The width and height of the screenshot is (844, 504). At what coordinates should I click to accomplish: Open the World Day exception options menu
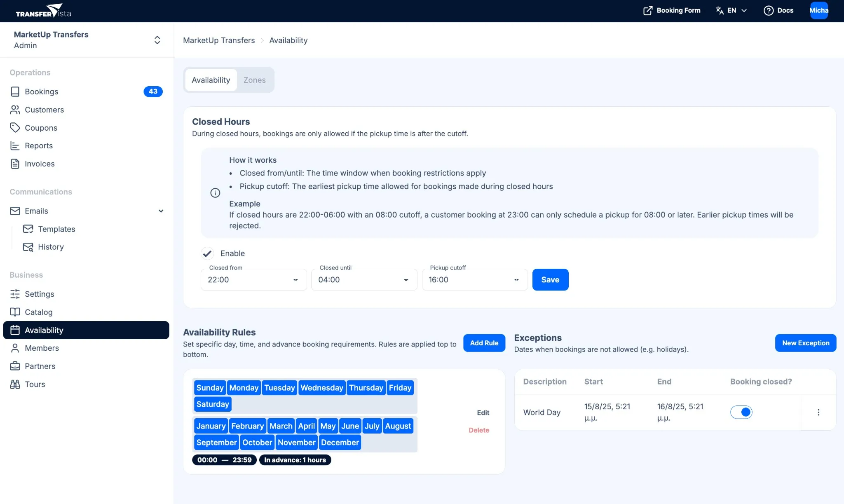[818, 412]
